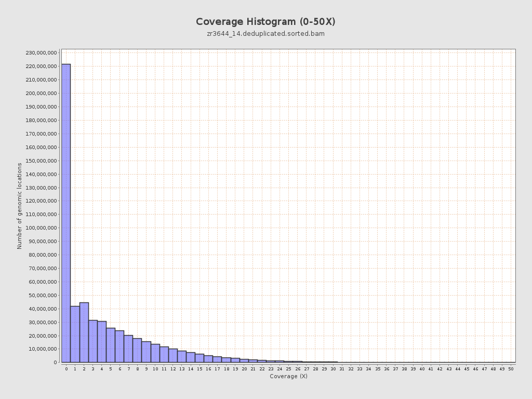Click the x-axis tick label "50"
Screen dimensions: 532x399
(x=511, y=369)
